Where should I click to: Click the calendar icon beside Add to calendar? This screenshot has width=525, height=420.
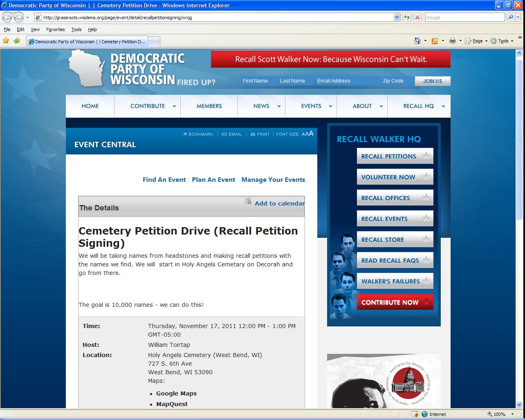[248, 201]
